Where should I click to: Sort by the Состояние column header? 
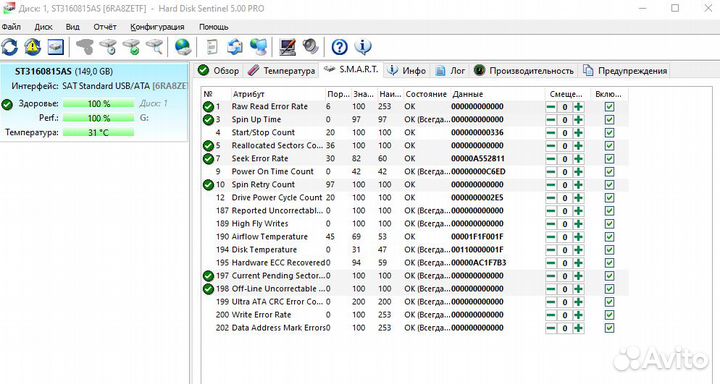tap(426, 94)
